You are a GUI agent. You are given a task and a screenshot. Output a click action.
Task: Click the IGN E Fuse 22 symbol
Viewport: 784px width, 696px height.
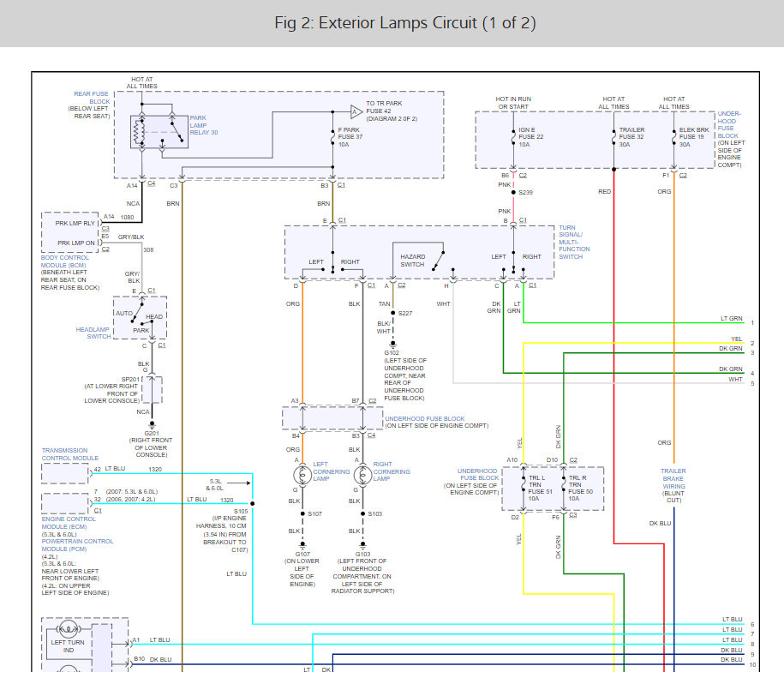pos(513,135)
